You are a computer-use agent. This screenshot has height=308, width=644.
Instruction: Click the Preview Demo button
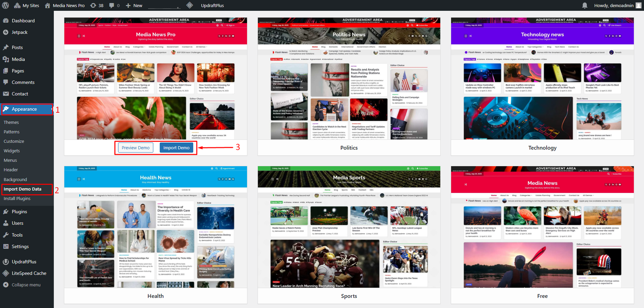[x=136, y=148]
